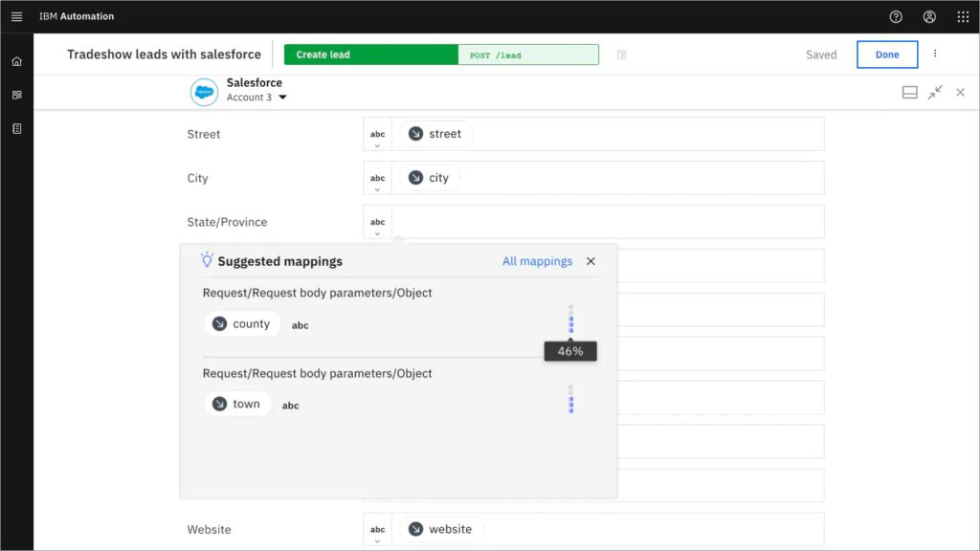Click the Website field label
Screen dimensions: 980x551
tap(209, 529)
